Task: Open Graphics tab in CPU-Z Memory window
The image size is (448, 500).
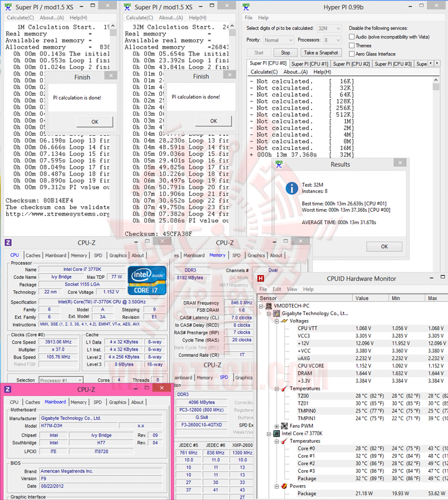Action: coord(256,255)
